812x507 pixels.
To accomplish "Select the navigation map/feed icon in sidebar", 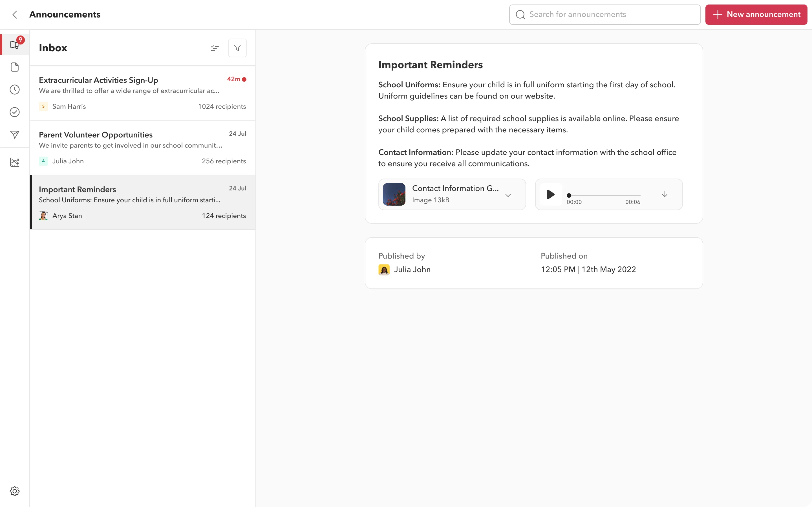I will tap(15, 135).
